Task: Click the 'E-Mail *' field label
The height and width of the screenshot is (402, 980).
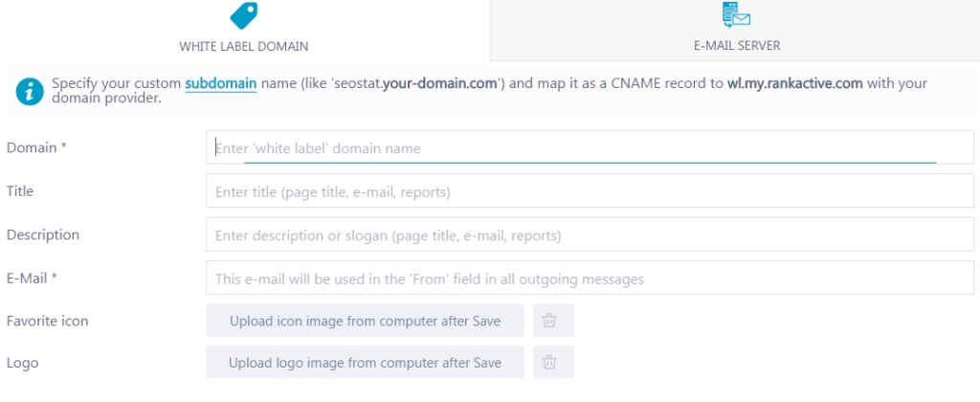Action: [x=32, y=279]
